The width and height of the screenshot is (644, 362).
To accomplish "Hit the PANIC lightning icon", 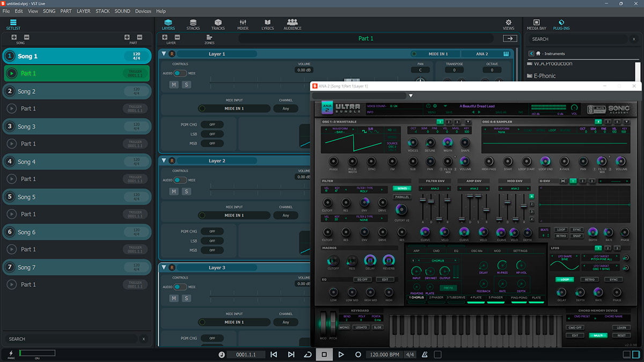I will click(10, 353).
